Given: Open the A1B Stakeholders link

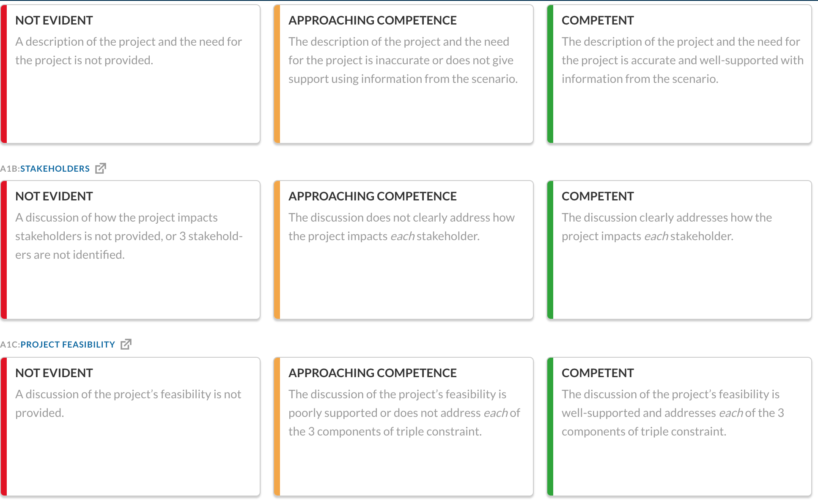Looking at the screenshot, I should 55,169.
